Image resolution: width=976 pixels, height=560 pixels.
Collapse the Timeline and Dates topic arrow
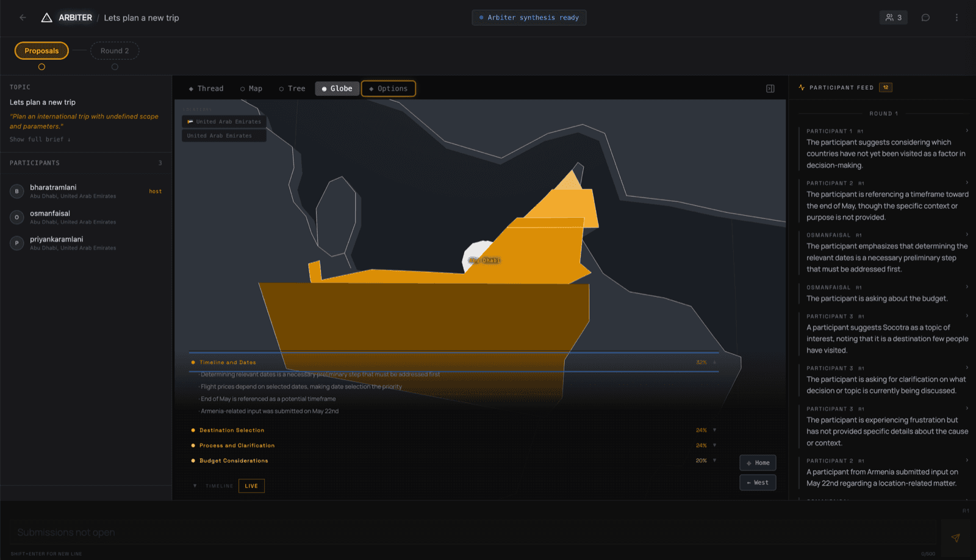[x=714, y=362]
